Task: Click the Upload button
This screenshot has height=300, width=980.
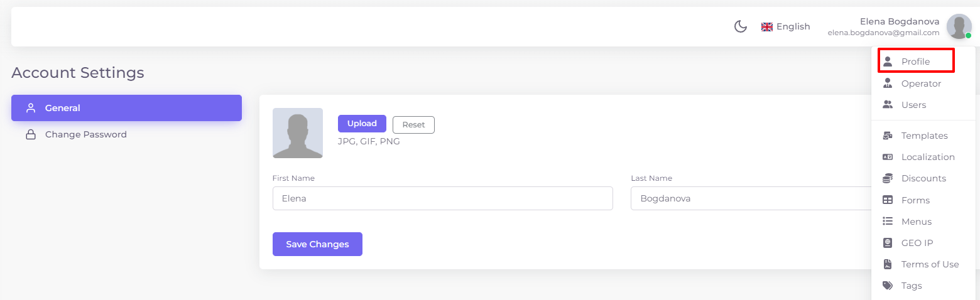Action: click(362, 124)
